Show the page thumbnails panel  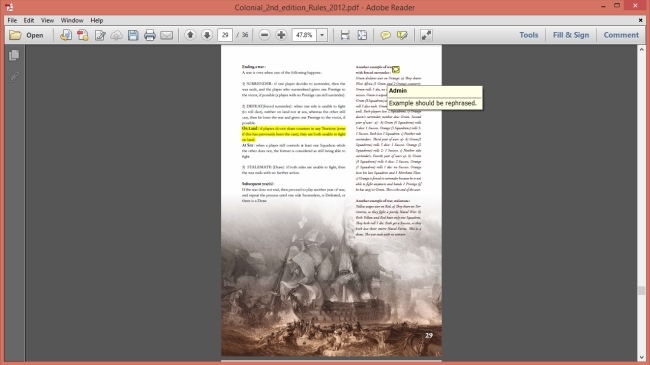tap(14, 55)
